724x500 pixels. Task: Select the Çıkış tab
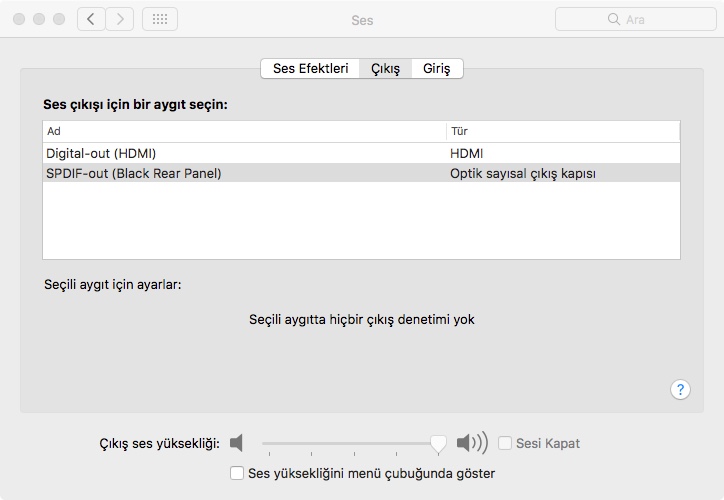[x=385, y=68]
